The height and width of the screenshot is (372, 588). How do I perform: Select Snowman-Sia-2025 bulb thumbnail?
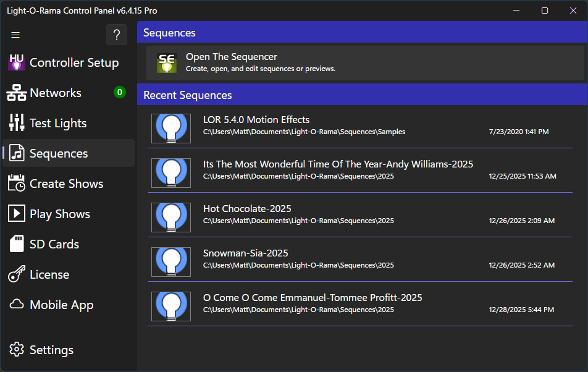click(171, 262)
